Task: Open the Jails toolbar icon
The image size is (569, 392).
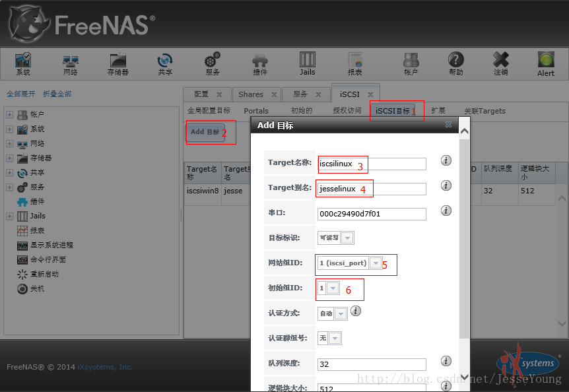Action: (x=308, y=64)
